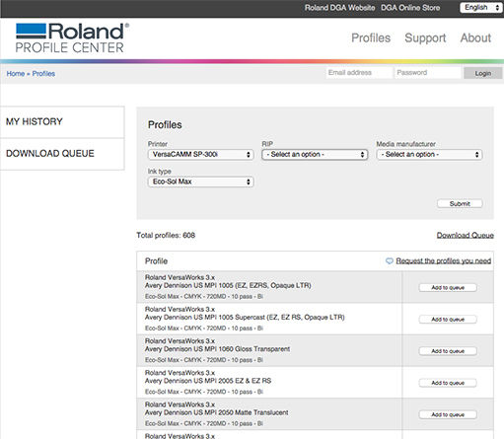The width and height of the screenshot is (504, 439).
Task: Open the underlined Download Queue link
Action: pos(466,235)
